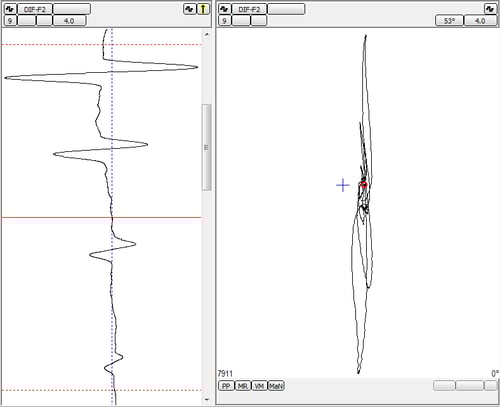The width and height of the screenshot is (500, 407).
Task: Click the waveform icon left of Lissajous DIF-F2
Action: point(225,9)
